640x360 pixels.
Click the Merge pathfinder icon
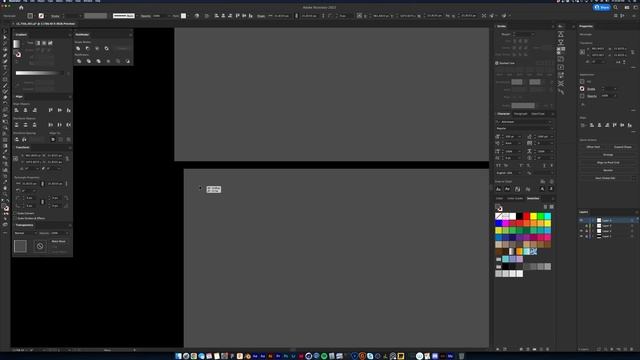98,61
